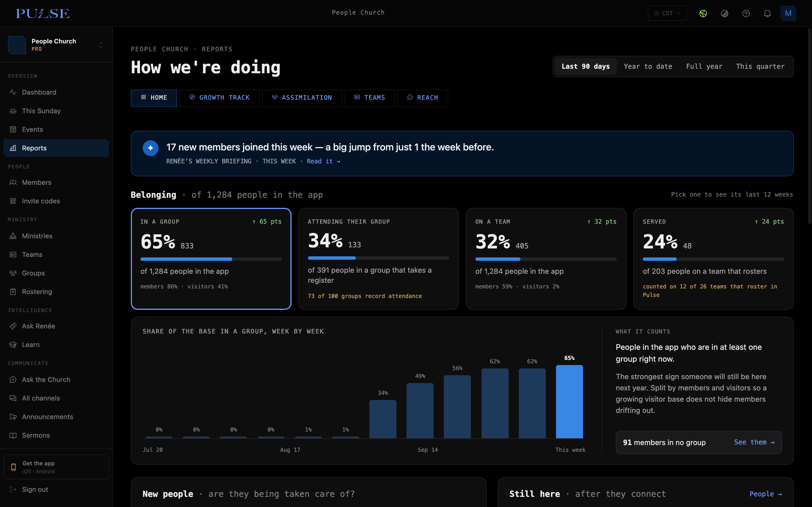812x507 pixels.
Task: Open Ask Renée sparkle icon in sidebar
Action: pyautogui.click(x=13, y=326)
